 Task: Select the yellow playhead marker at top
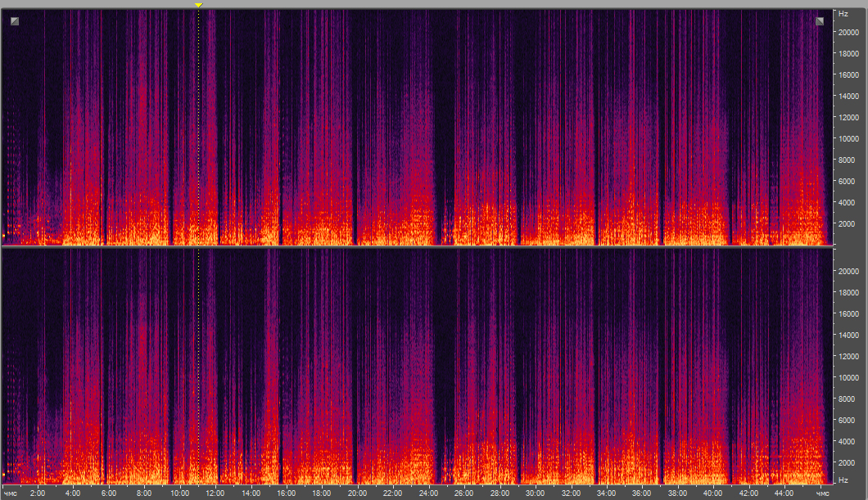[198, 5]
